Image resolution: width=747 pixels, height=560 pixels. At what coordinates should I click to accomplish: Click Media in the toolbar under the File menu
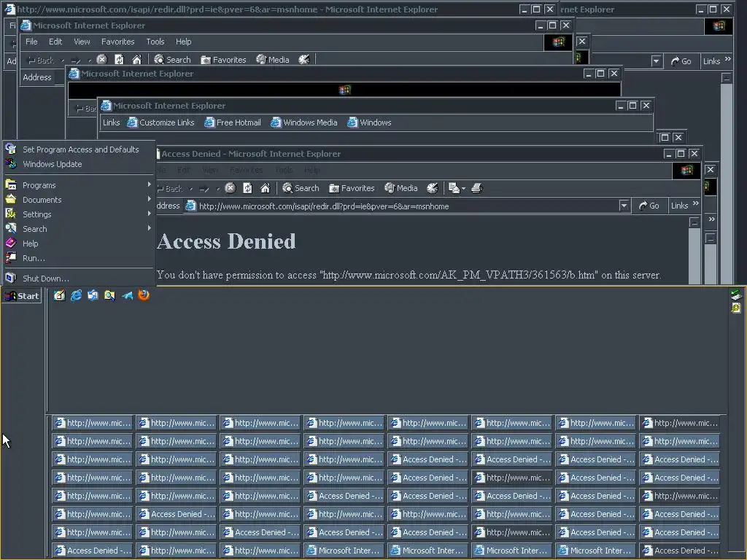pyautogui.click(x=273, y=60)
